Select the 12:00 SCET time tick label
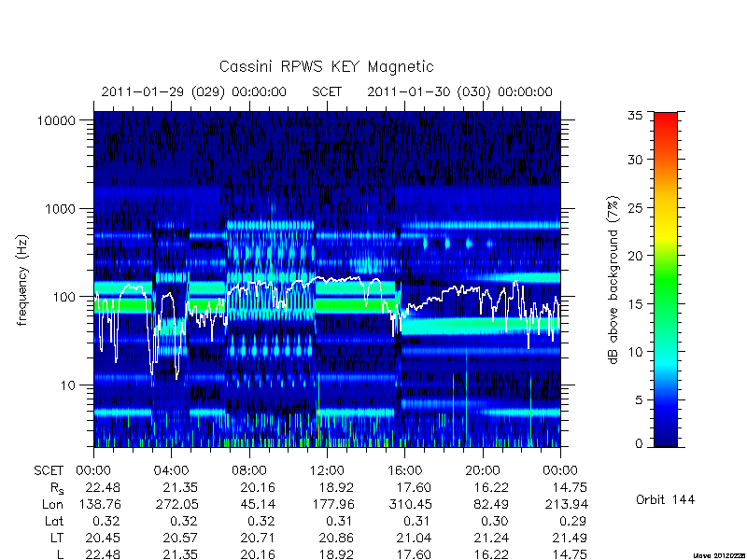 click(327, 470)
